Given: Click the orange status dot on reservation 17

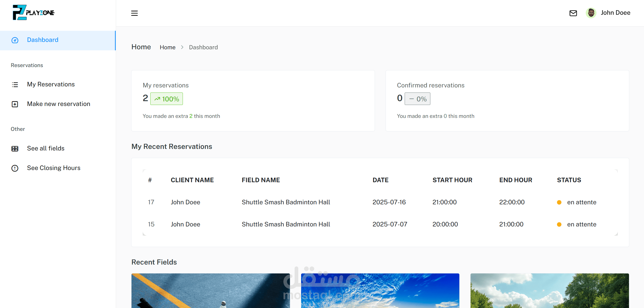Looking at the screenshot, I should point(559,202).
